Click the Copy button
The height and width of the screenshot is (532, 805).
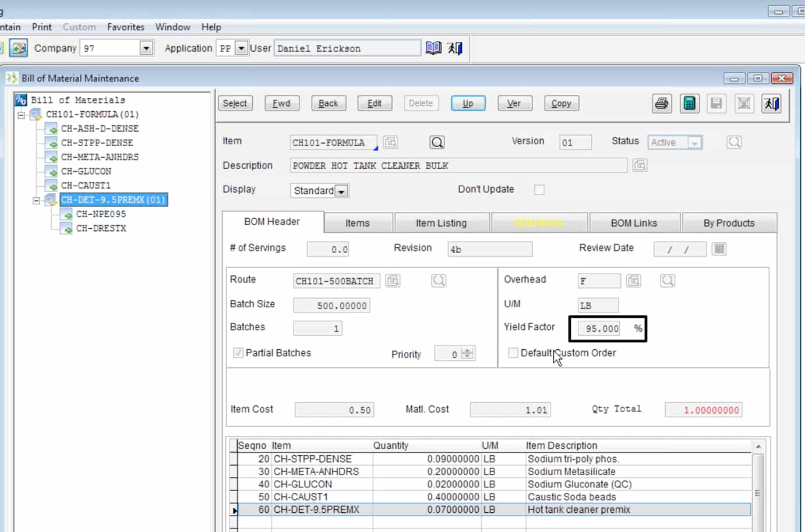pyautogui.click(x=562, y=103)
